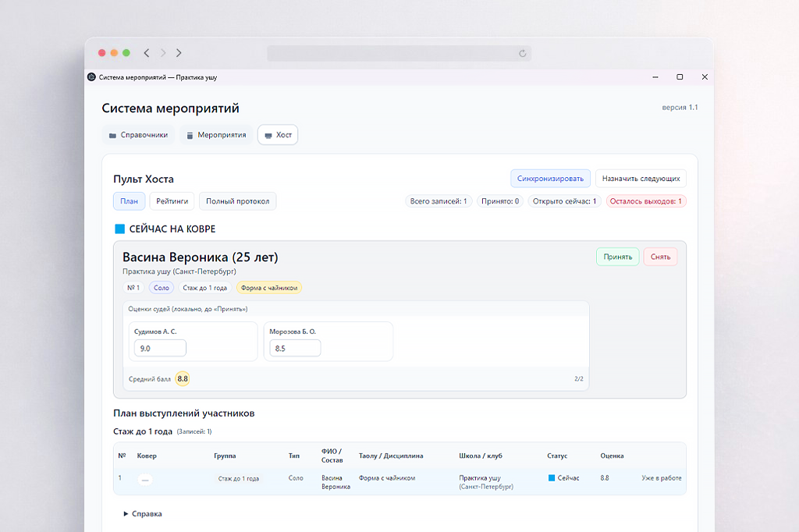Viewport: 799px width, 532px height.
Task: Toggle the План view
Action: (x=129, y=201)
